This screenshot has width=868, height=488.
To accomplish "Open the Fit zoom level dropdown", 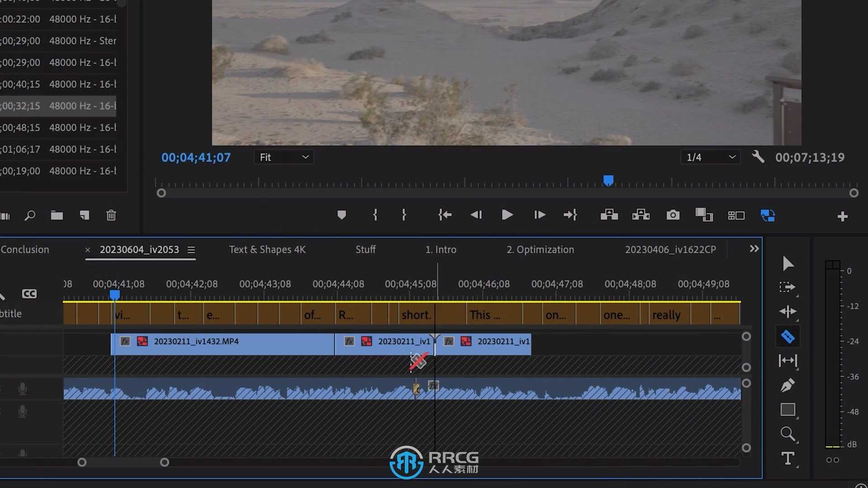I will click(283, 157).
